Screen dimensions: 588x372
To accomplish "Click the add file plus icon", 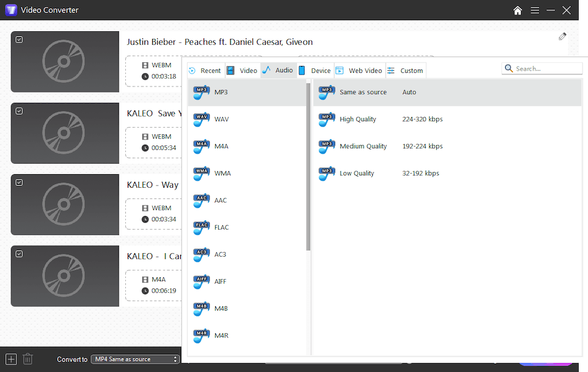I will (11, 359).
